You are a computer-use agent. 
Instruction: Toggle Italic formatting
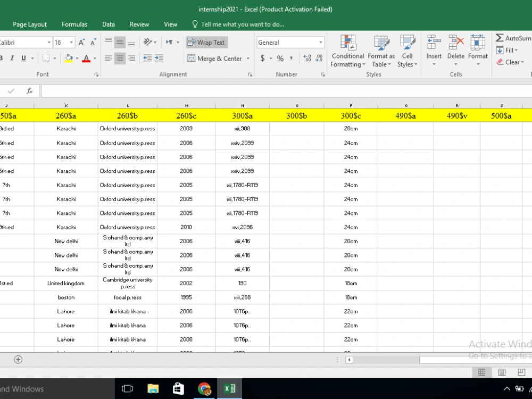pos(12,59)
